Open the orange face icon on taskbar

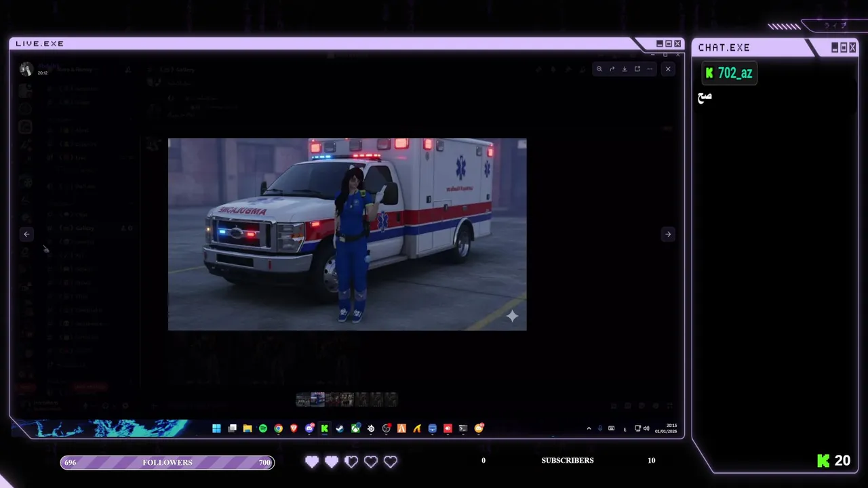pos(479,428)
